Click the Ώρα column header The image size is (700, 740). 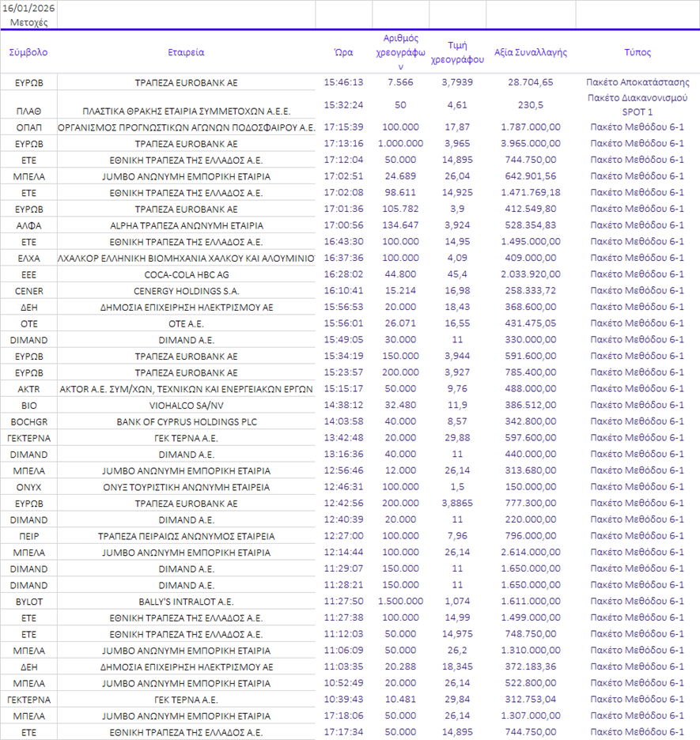[343, 52]
